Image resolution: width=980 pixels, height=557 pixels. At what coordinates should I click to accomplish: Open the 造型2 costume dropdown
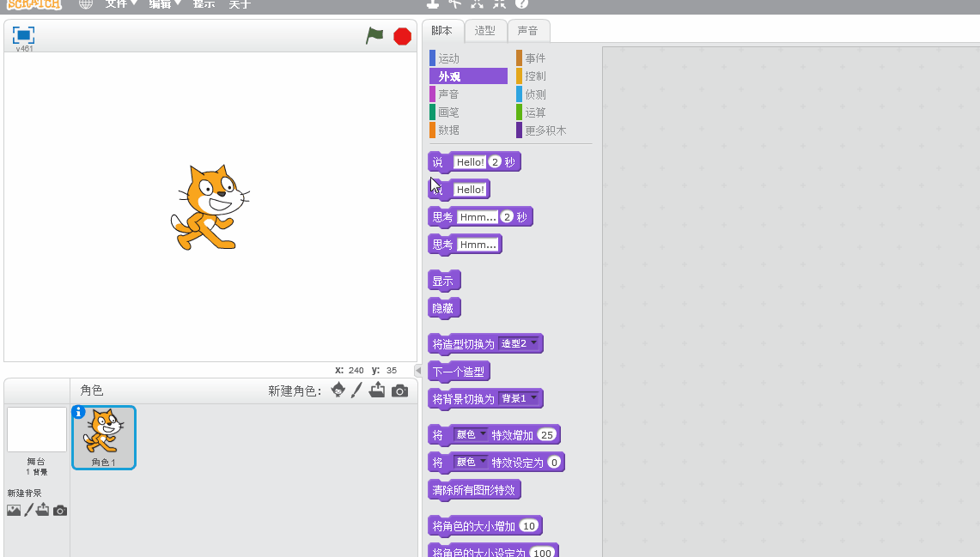520,343
